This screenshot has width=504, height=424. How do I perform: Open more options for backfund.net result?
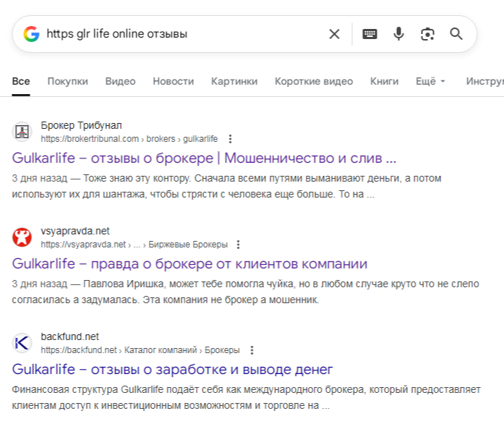coord(252,350)
